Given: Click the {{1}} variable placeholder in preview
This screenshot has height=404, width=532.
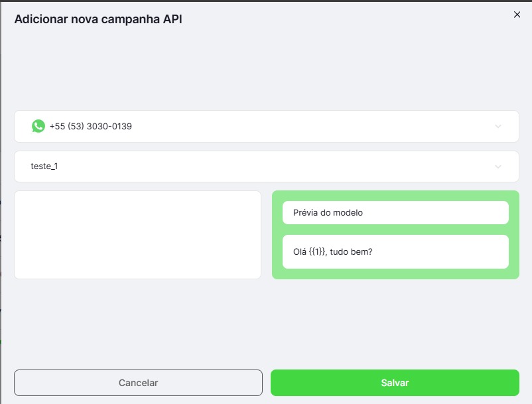Looking at the screenshot, I should (x=318, y=252).
